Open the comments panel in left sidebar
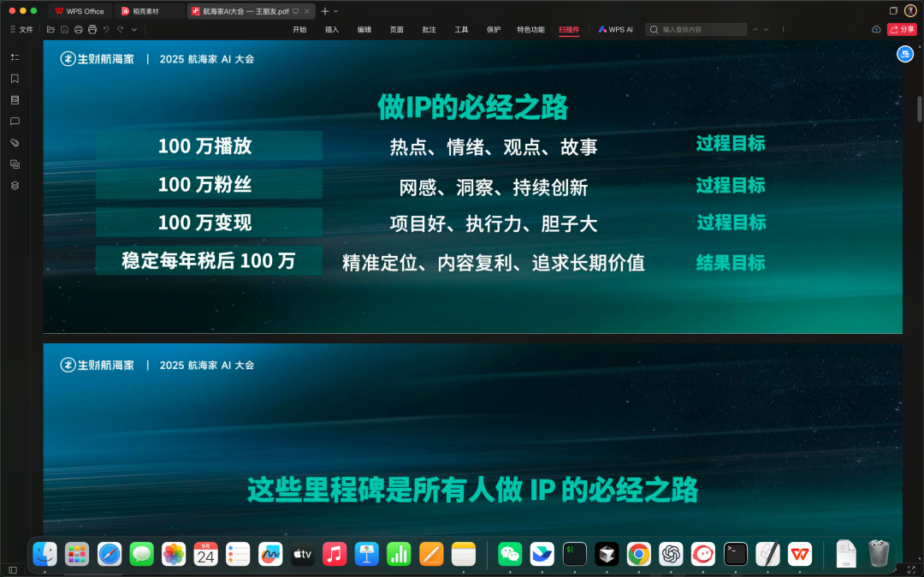 point(15,122)
